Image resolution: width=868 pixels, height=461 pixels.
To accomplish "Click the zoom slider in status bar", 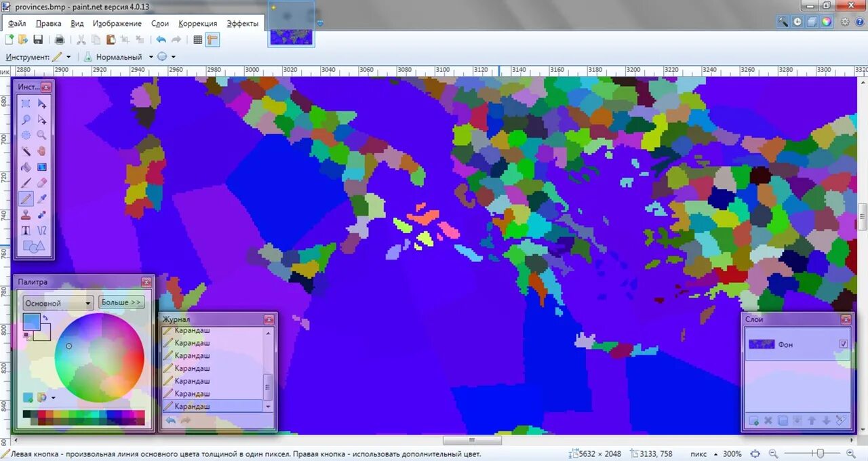I will click(x=820, y=454).
